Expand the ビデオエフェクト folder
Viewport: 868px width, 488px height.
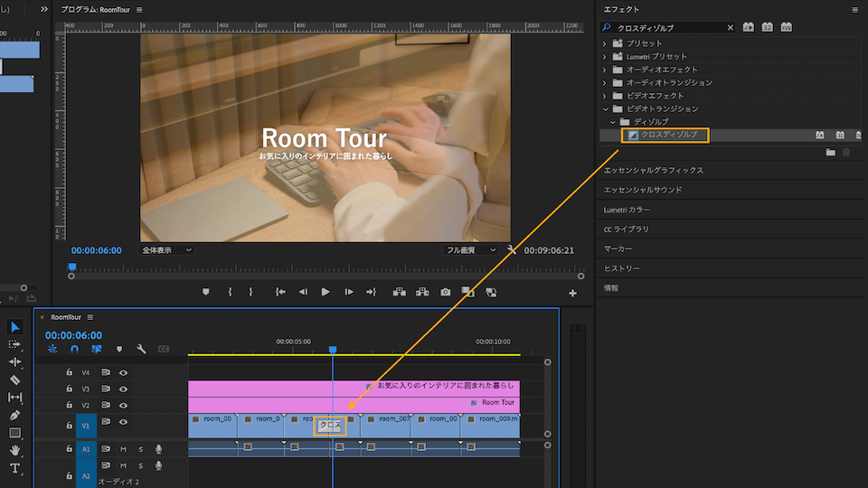tap(606, 96)
